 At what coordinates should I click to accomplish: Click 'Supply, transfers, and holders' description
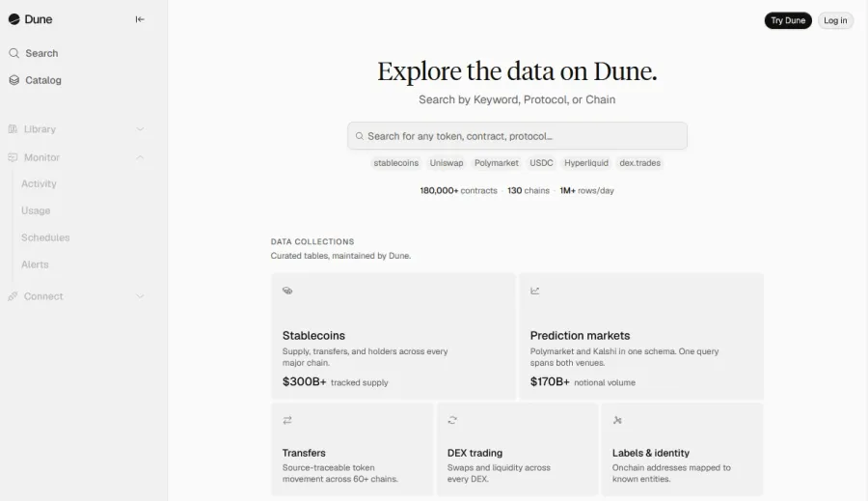(x=365, y=357)
